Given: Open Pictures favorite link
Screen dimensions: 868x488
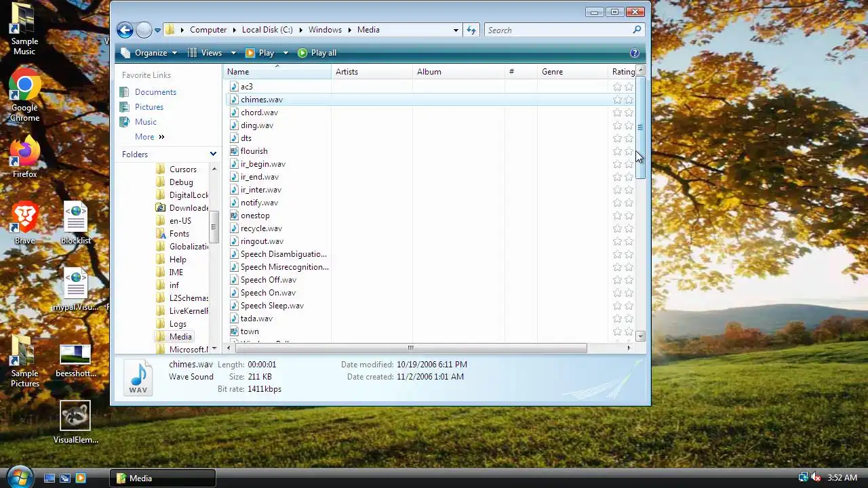Looking at the screenshot, I should click(x=149, y=107).
